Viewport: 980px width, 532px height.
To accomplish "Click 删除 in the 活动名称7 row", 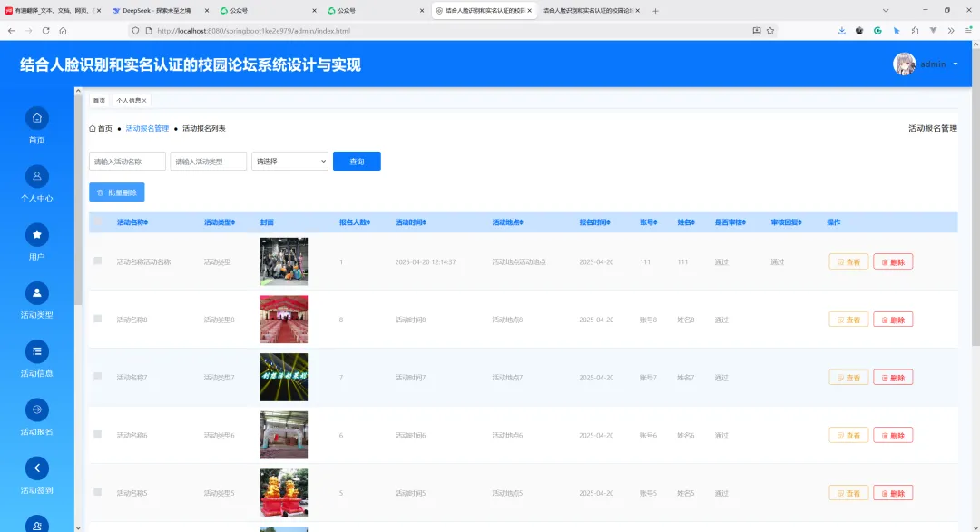I will click(x=893, y=378).
